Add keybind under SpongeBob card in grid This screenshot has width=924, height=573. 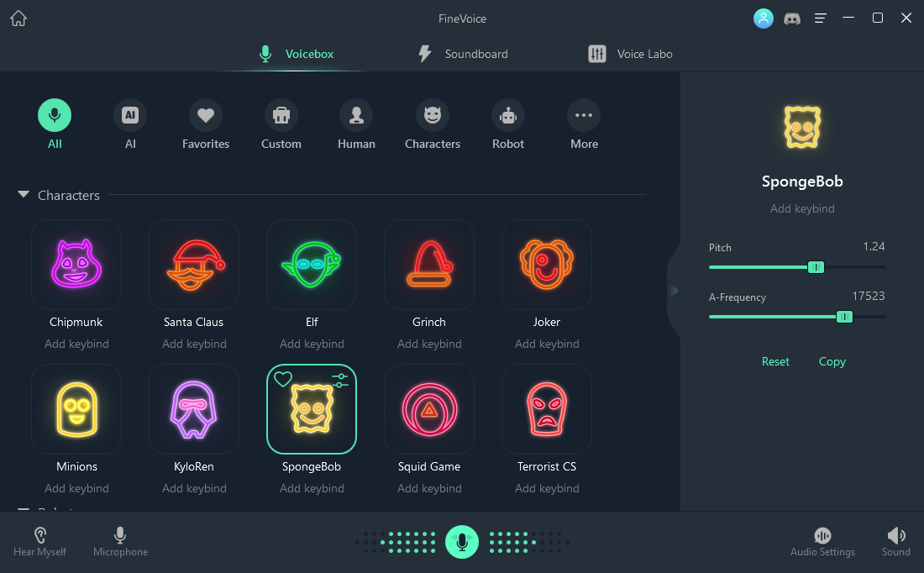[x=312, y=488]
